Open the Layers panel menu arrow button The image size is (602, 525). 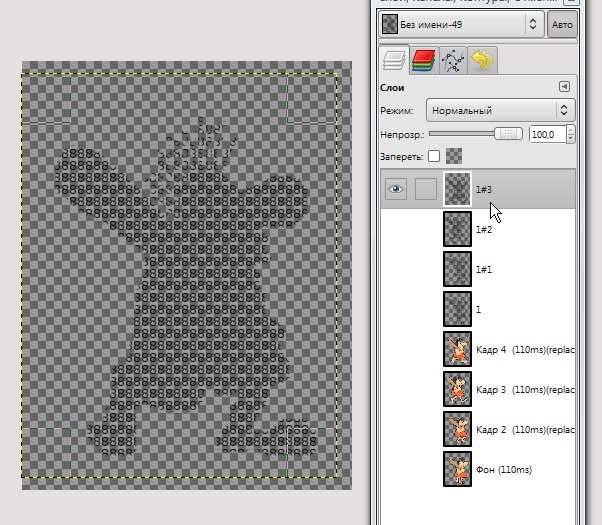564,87
